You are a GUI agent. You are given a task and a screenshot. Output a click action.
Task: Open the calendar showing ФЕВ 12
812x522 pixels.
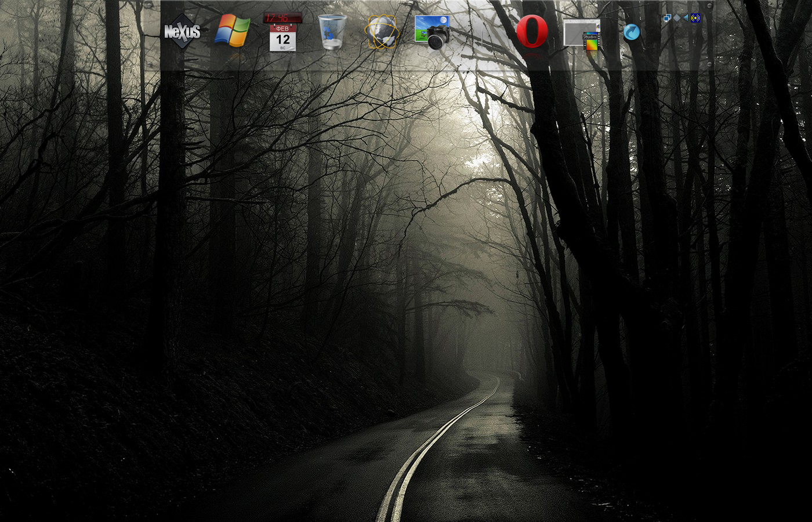pos(282,38)
